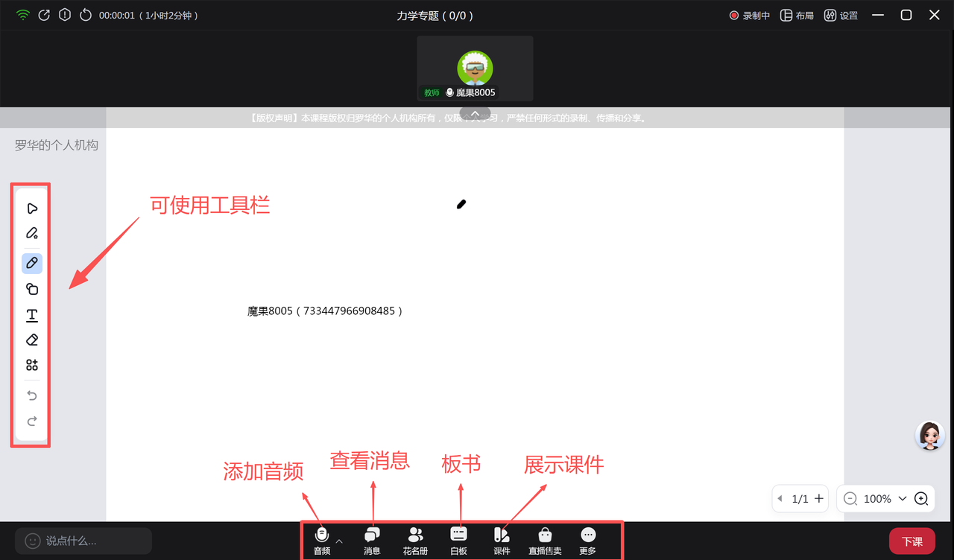Collapse the video panel with chevron
The height and width of the screenshot is (560, 954).
coord(475,113)
